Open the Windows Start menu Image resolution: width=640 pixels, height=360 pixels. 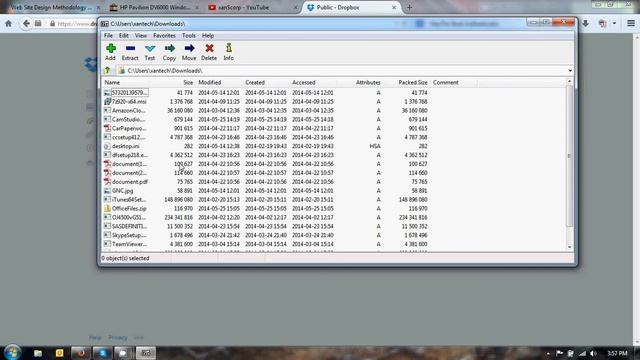pyautogui.click(x=12, y=353)
